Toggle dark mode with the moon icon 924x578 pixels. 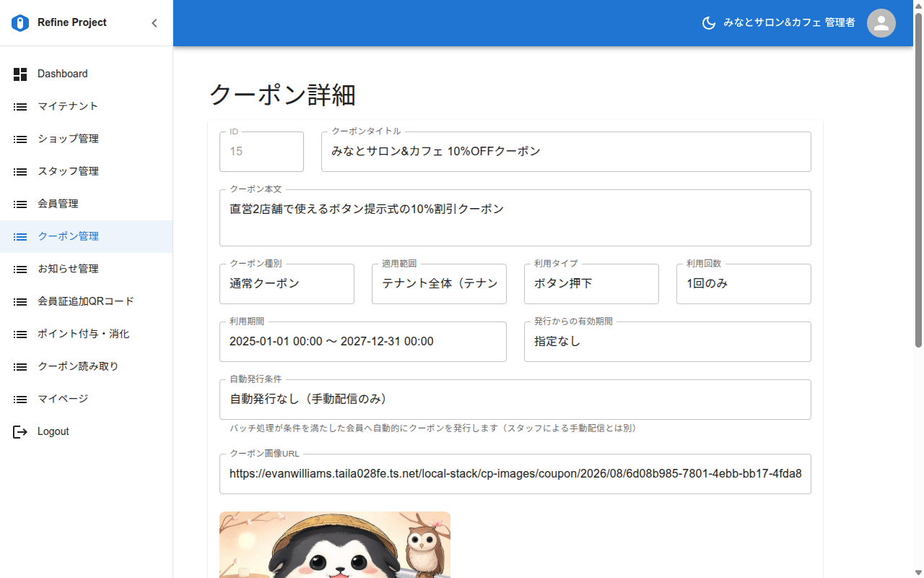pos(709,23)
